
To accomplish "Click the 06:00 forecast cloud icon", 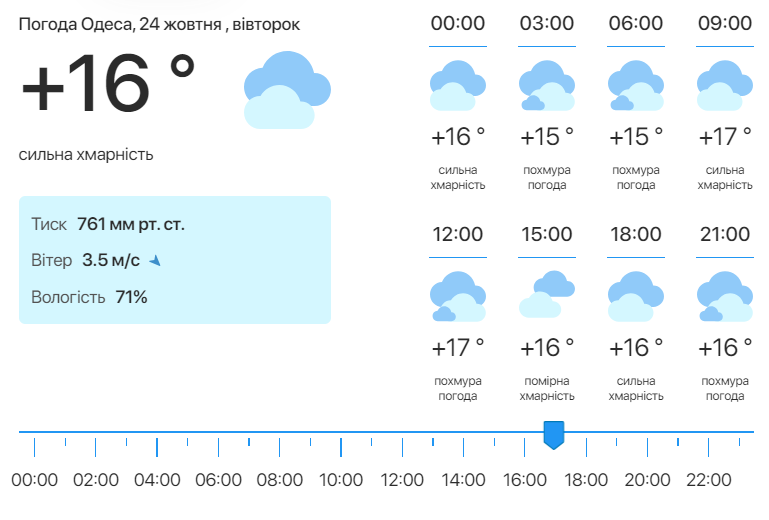I will 635,85.
